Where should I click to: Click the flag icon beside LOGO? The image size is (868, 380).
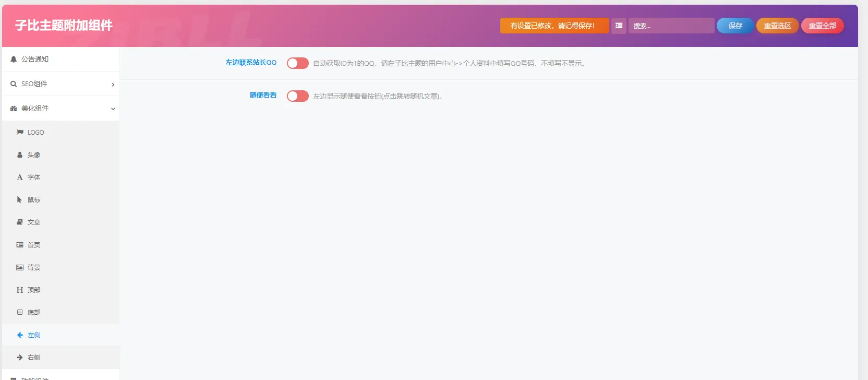click(20, 133)
